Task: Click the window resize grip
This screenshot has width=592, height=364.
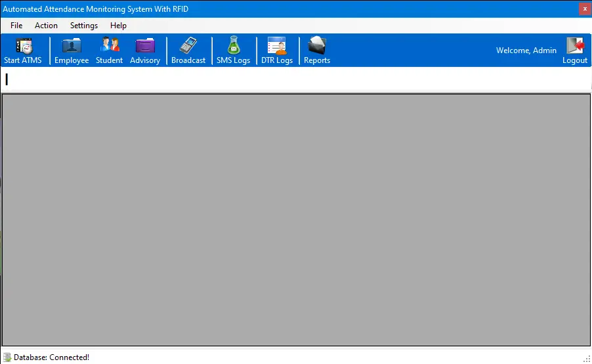Action: click(587, 359)
